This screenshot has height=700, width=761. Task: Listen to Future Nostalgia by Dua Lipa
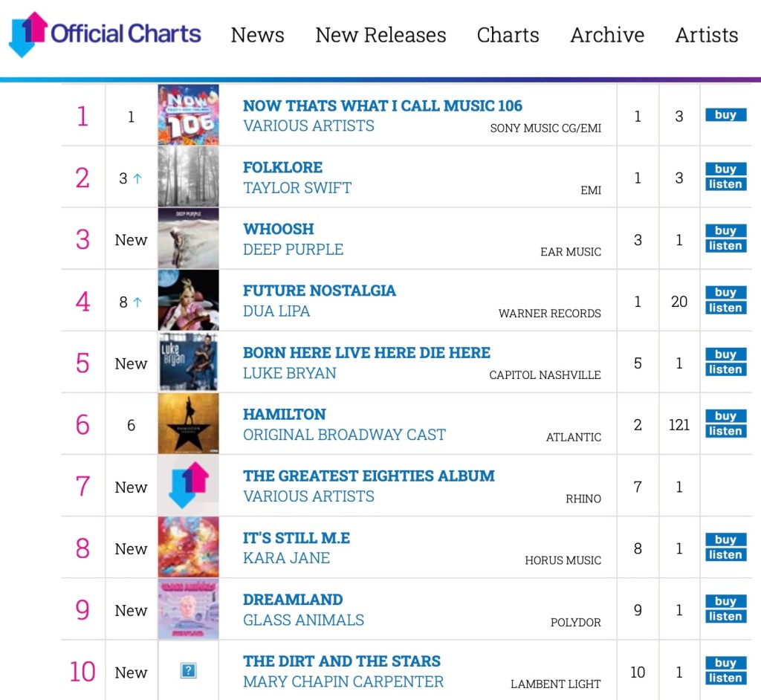click(725, 308)
